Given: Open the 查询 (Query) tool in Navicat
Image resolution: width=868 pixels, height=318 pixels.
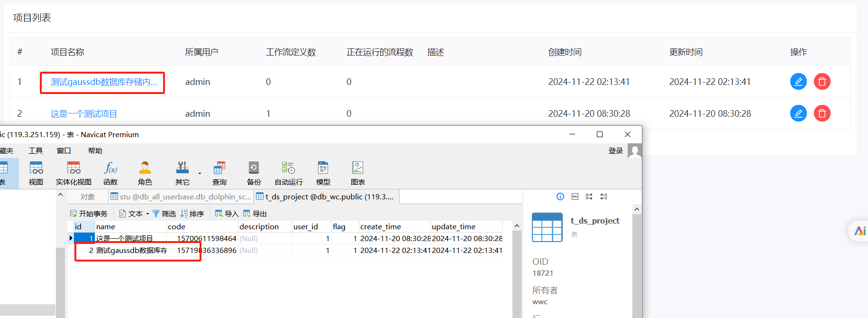Looking at the screenshot, I should click(x=219, y=173).
